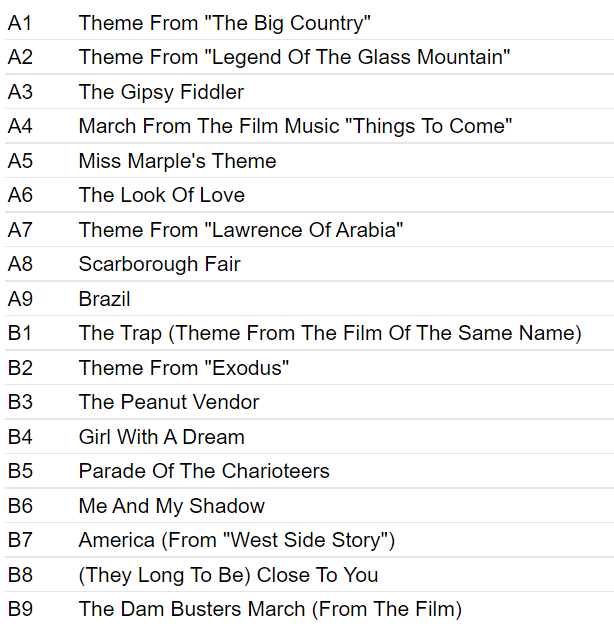Select the Brazil track

point(104,299)
